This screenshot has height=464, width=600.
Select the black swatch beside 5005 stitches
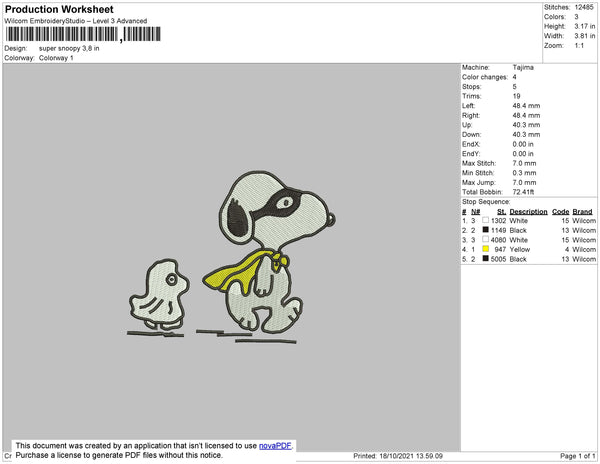(x=485, y=259)
